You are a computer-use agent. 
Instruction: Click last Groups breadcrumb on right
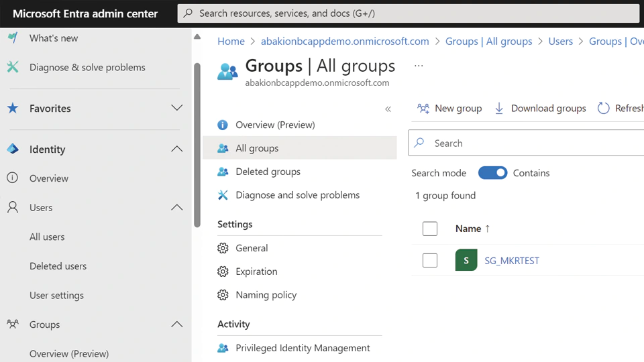click(616, 41)
